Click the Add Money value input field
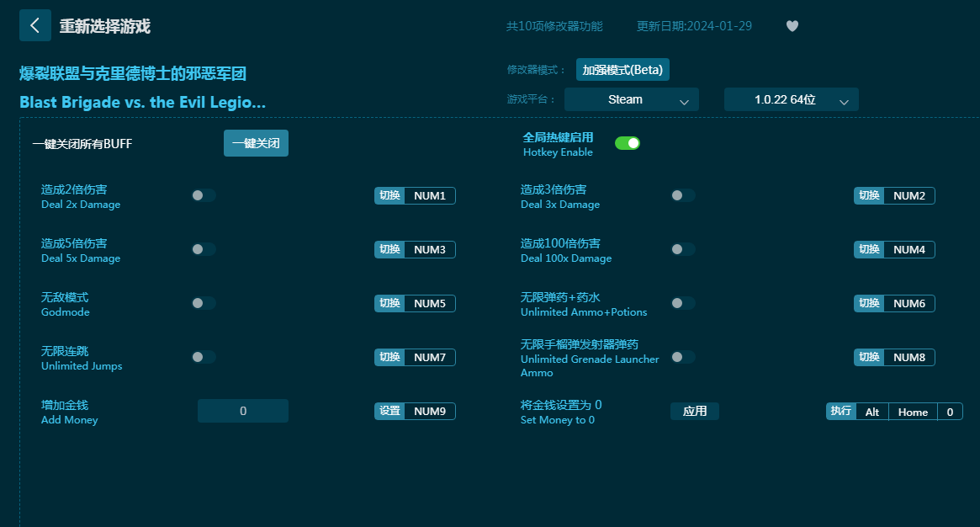980x527 pixels. [x=243, y=411]
